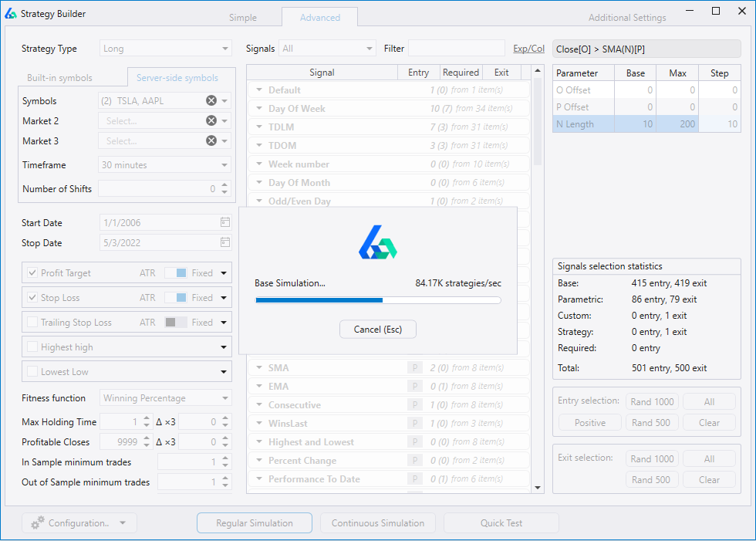Switch to the Simple tab

[242, 17]
